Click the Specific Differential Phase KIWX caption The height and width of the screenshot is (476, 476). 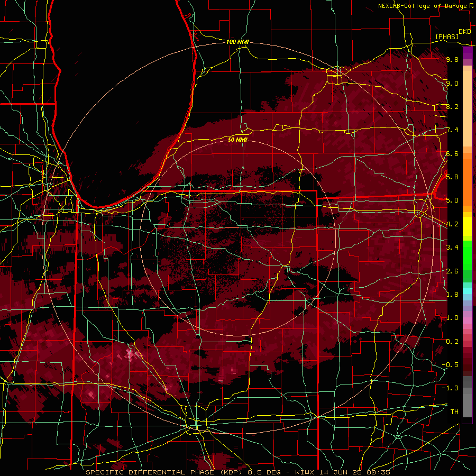238,472
